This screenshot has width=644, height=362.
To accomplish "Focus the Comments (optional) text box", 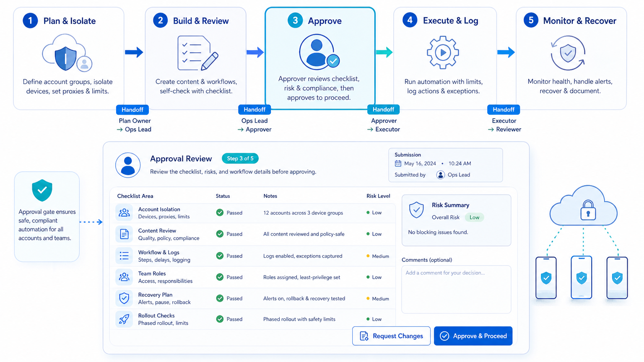I will tap(456, 290).
